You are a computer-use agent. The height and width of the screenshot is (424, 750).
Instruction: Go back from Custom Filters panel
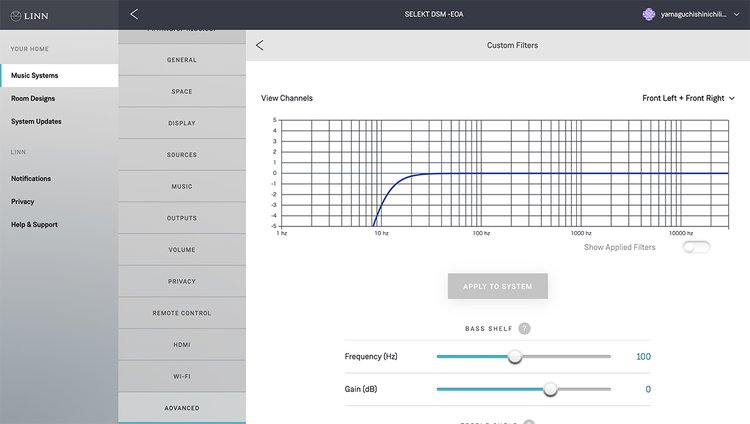(x=260, y=45)
